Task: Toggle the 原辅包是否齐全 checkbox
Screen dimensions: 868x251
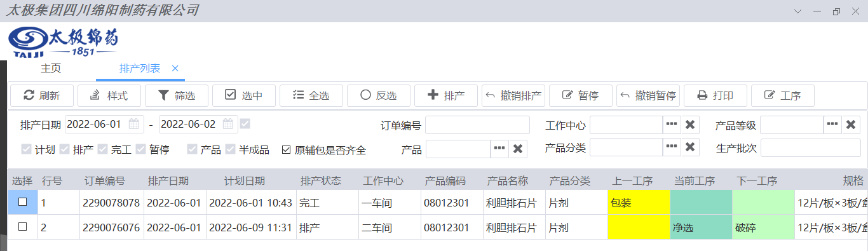Action: [286, 150]
